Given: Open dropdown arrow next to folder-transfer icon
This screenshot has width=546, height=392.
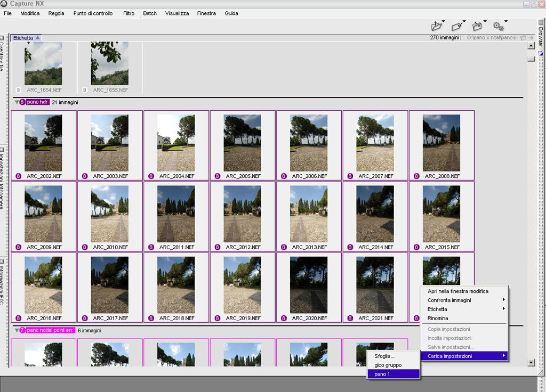Looking at the screenshot, I should pos(485,21).
